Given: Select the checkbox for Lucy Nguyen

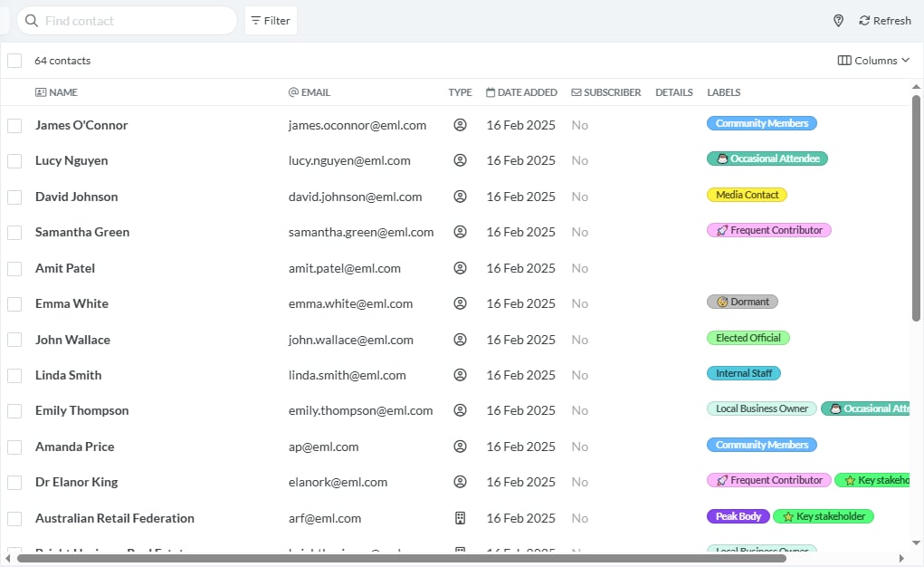Looking at the screenshot, I should point(14,161).
